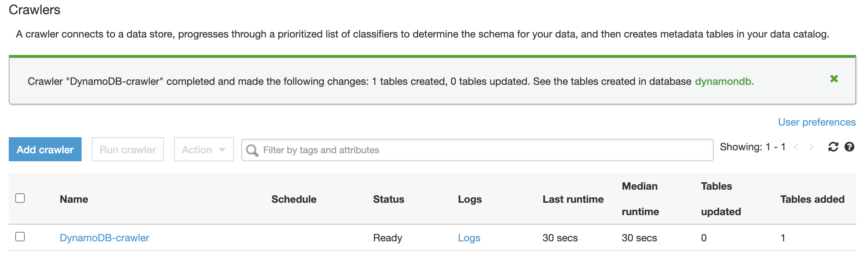Click the search magnifier icon
The height and width of the screenshot is (265, 868).
pyautogui.click(x=252, y=150)
